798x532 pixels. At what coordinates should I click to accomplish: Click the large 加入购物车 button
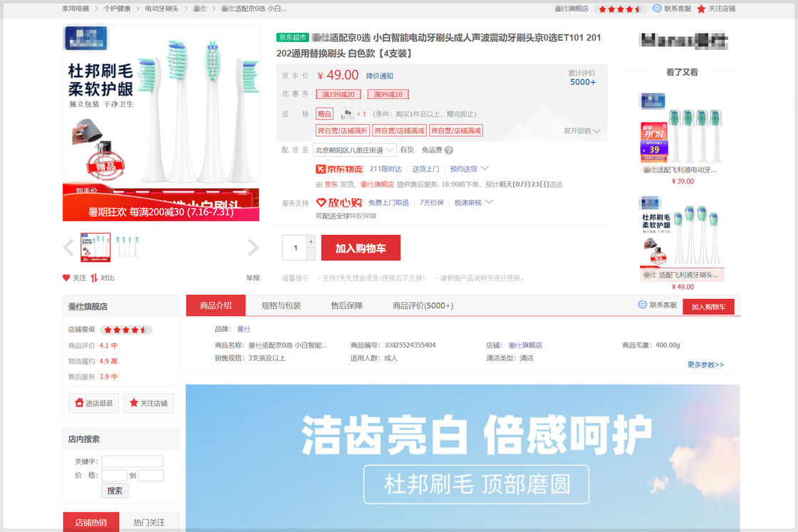pyautogui.click(x=361, y=248)
